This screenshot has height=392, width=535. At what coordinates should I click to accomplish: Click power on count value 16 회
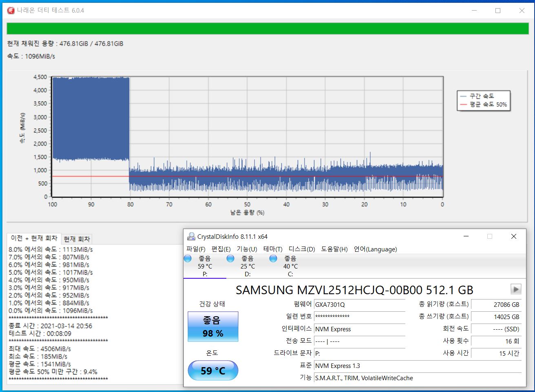coord(496,341)
